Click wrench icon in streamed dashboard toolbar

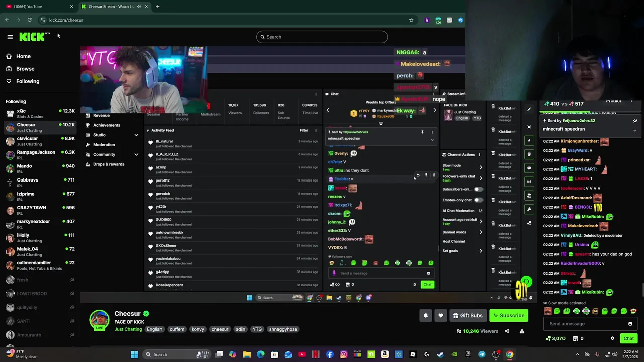[529, 209]
